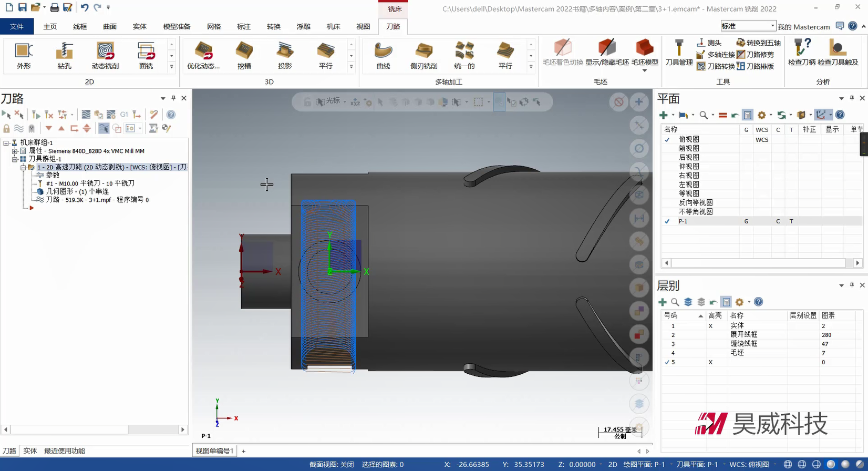This screenshot has width=868, height=471.
Task: Click 刀路转换 toolpath transform
Action: point(716,66)
